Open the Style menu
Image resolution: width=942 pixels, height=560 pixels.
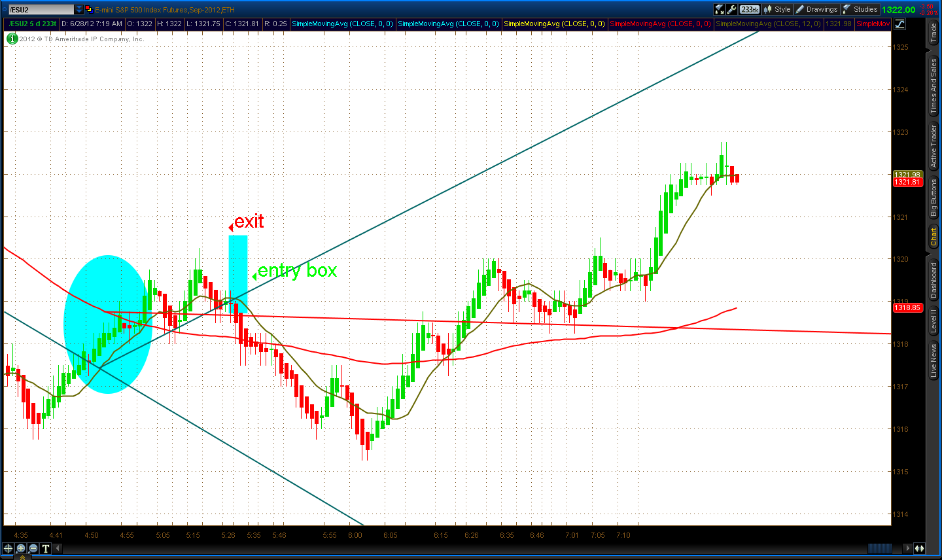click(777, 10)
